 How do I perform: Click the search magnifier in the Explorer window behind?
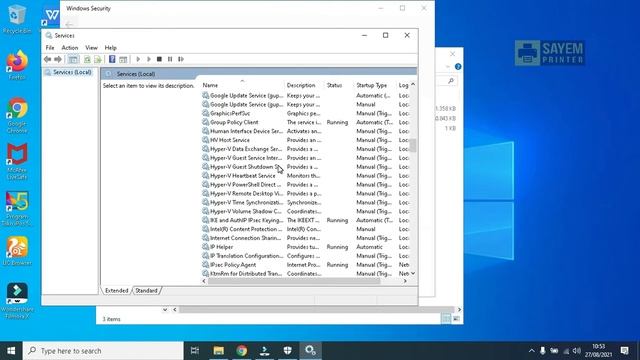click(x=451, y=81)
